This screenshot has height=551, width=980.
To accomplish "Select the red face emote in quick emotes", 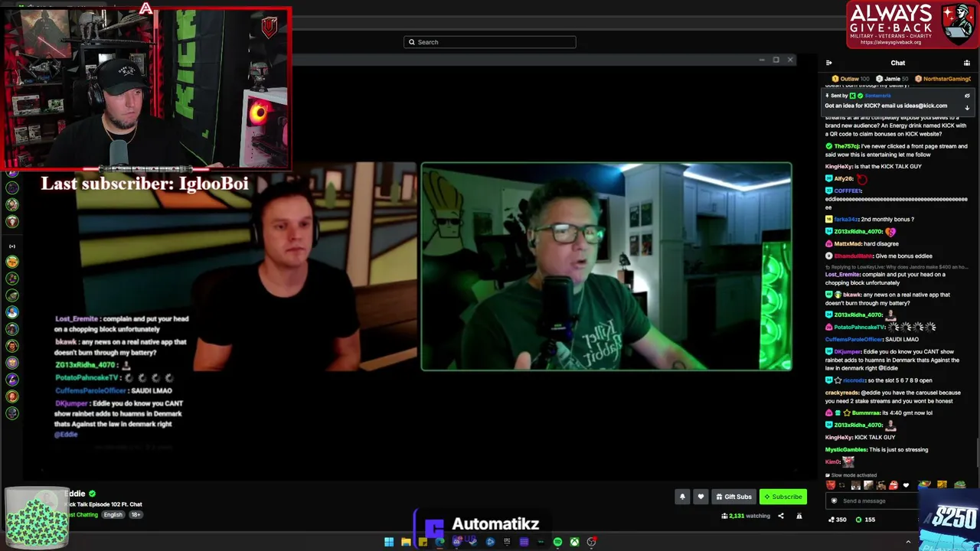I will (831, 485).
